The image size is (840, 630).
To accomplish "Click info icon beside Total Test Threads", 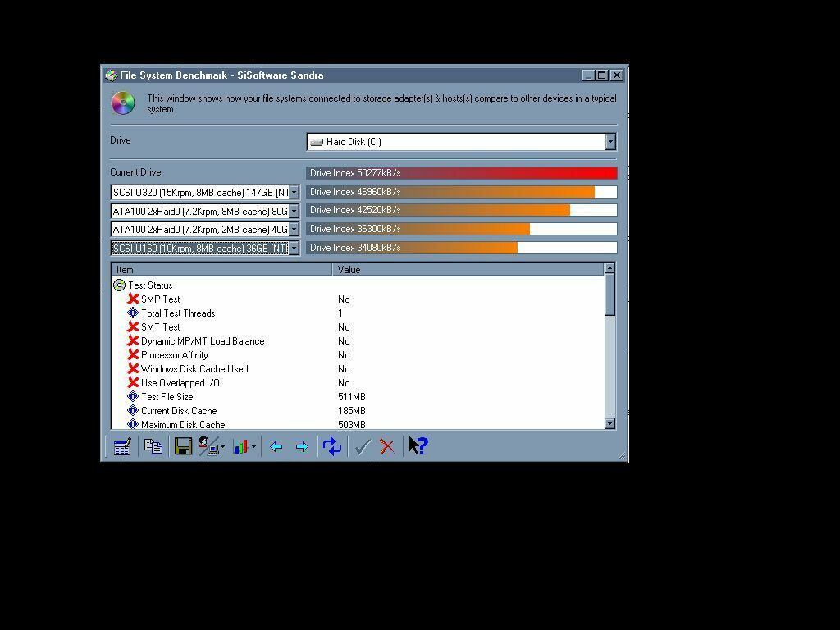I will click(x=133, y=313).
